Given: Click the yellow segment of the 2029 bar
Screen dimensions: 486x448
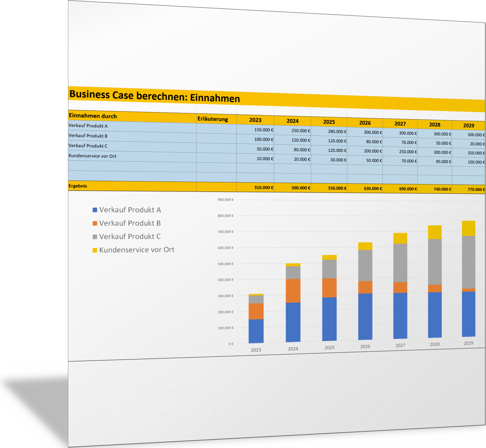Looking at the screenshot, I should (x=469, y=228).
